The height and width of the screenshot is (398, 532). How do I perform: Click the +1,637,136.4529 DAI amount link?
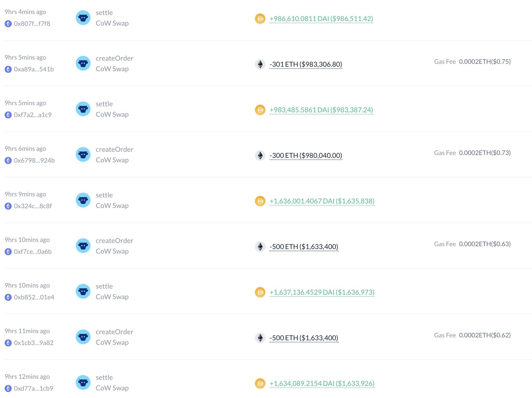coord(322,292)
